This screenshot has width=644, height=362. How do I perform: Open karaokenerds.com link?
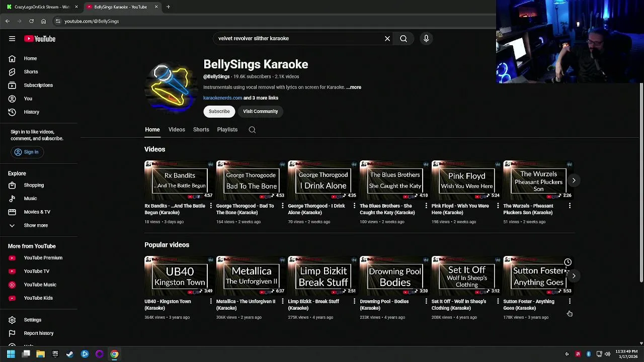[x=222, y=98]
